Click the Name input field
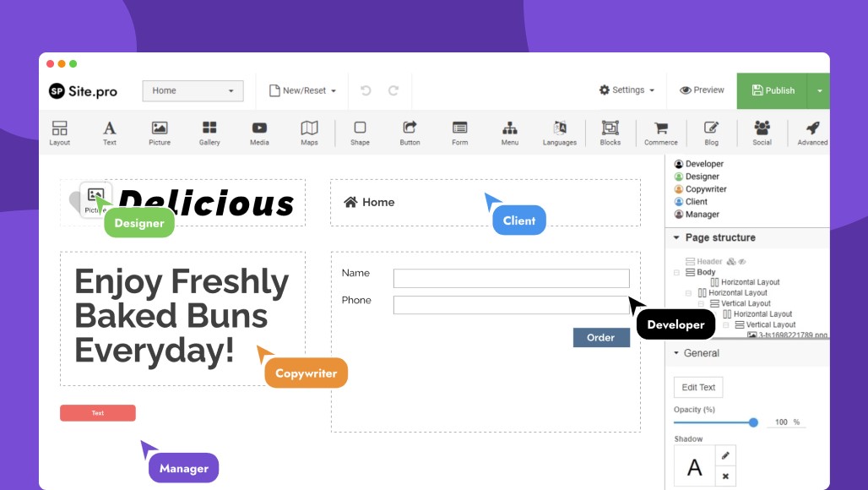 click(x=511, y=278)
